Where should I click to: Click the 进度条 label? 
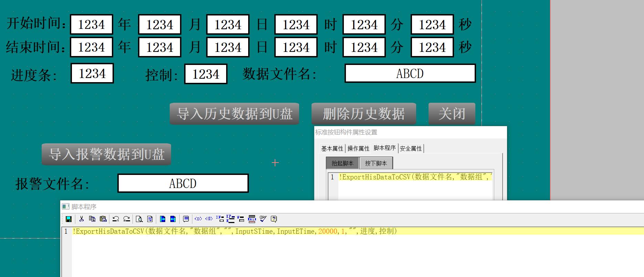tap(34, 75)
